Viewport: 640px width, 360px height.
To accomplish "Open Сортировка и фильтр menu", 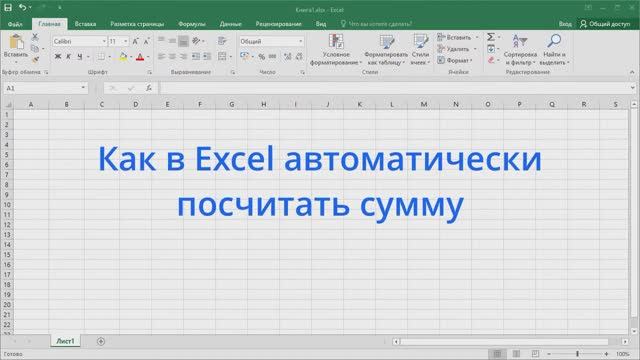I will [520, 49].
